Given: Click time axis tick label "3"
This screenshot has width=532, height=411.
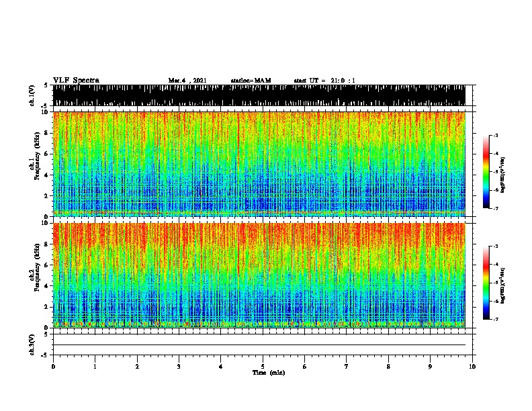Looking at the screenshot, I should [179, 367].
